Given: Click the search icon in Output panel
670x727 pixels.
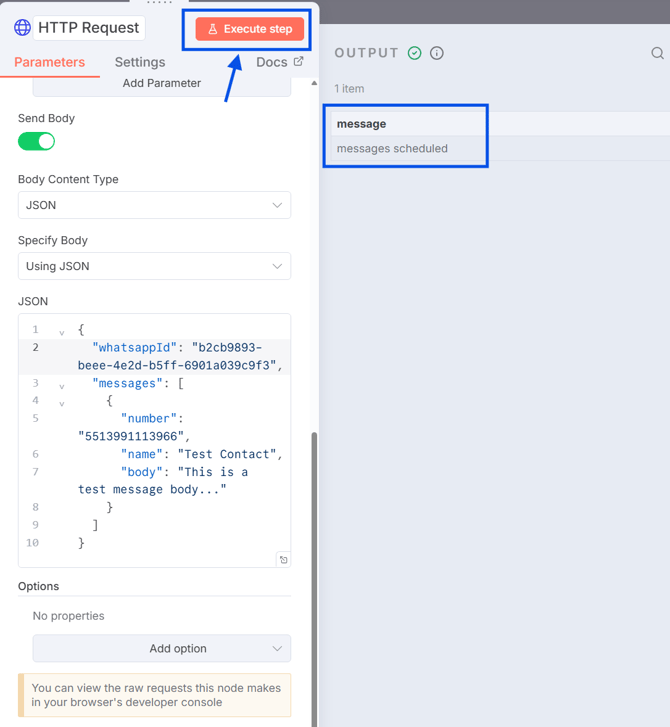Looking at the screenshot, I should [657, 53].
